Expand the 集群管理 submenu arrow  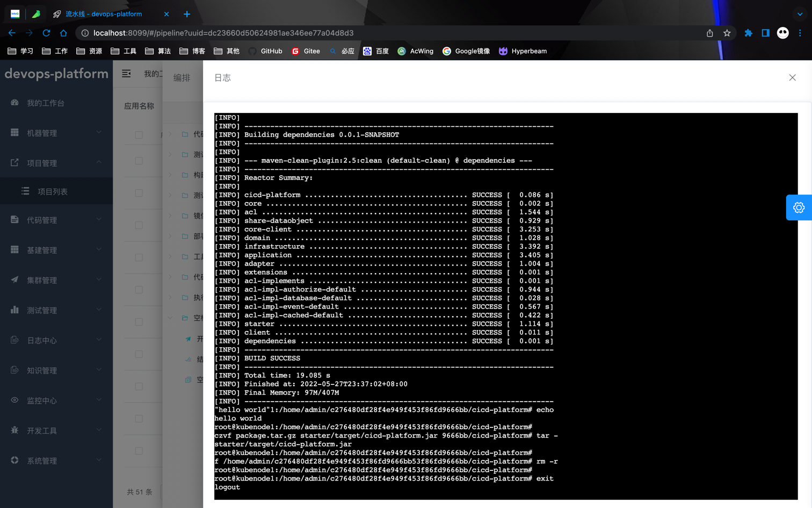(99, 280)
